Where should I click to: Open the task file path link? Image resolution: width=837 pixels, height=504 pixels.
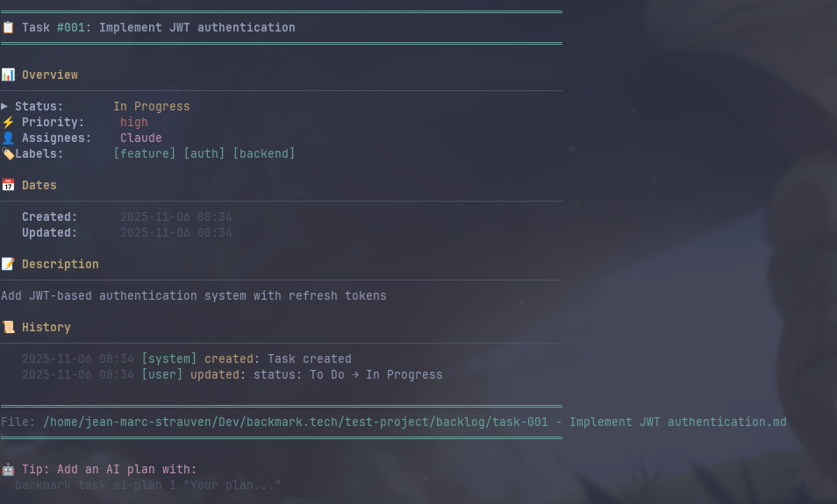[415, 422]
